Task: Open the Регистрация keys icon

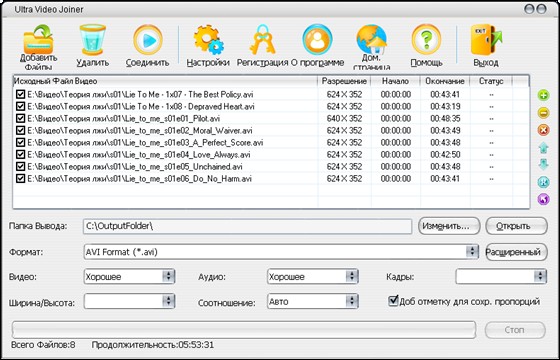Action: (x=262, y=39)
